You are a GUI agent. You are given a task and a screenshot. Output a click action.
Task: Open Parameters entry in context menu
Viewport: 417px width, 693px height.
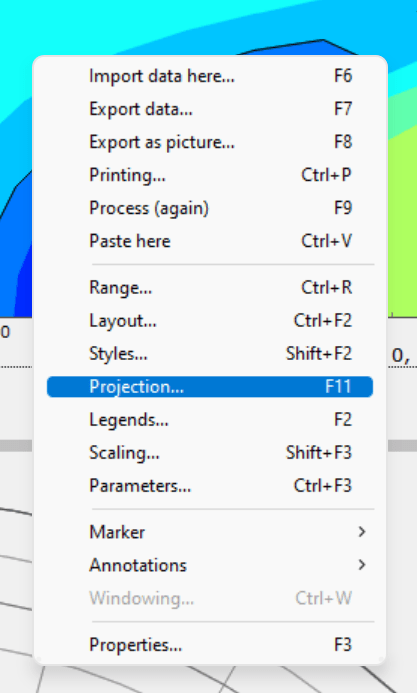pyautogui.click(x=210, y=486)
